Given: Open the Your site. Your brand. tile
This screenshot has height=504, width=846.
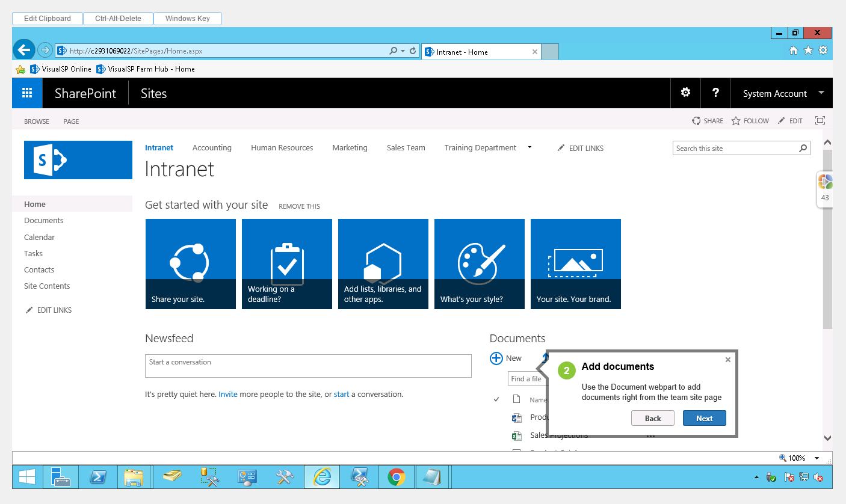Looking at the screenshot, I should pyautogui.click(x=576, y=264).
